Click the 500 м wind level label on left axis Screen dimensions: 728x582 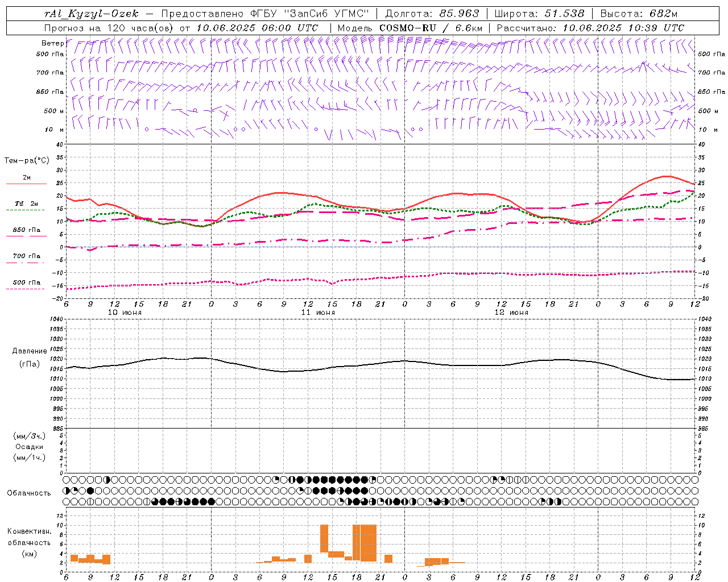tap(54, 111)
